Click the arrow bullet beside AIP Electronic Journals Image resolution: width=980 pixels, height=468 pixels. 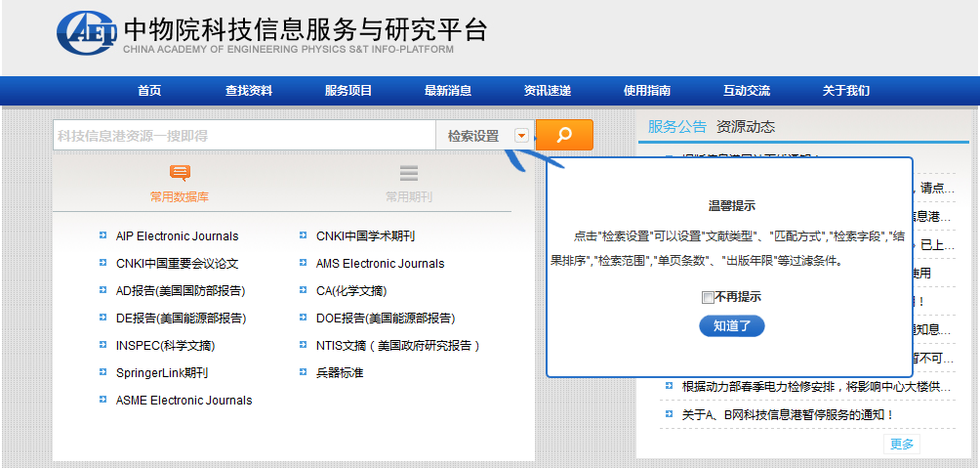pos(102,235)
